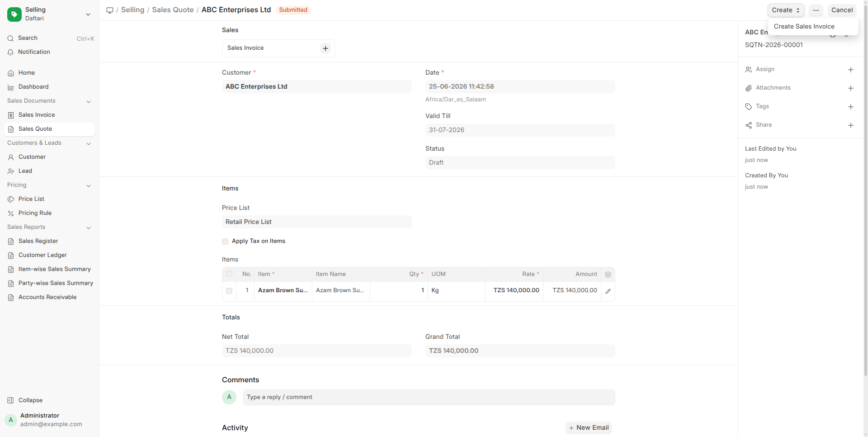Collapse the Customers & Leads section
The height and width of the screenshot is (437, 868).
tap(89, 143)
